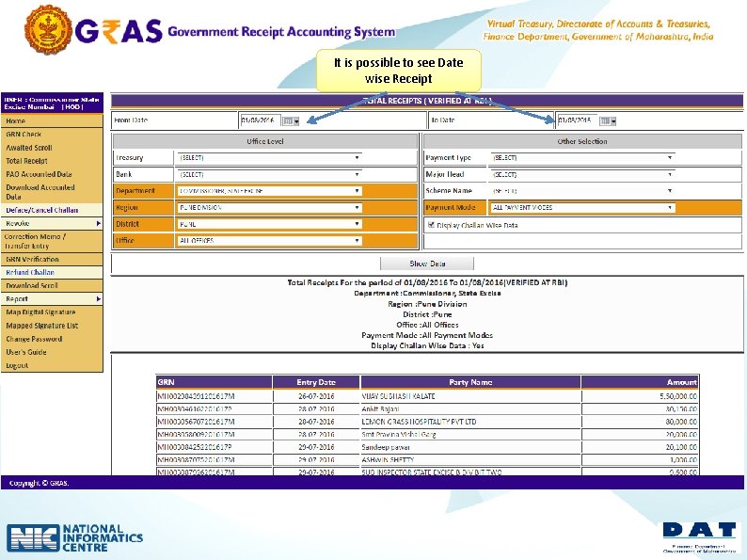Click the Amount column header

[640, 382]
